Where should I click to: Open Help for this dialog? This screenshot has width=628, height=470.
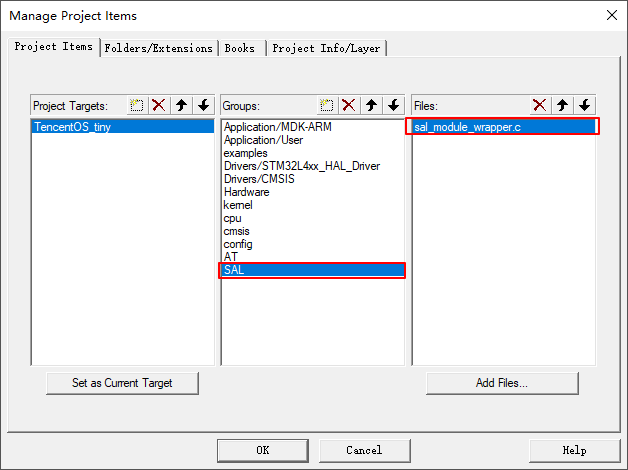[x=574, y=450]
